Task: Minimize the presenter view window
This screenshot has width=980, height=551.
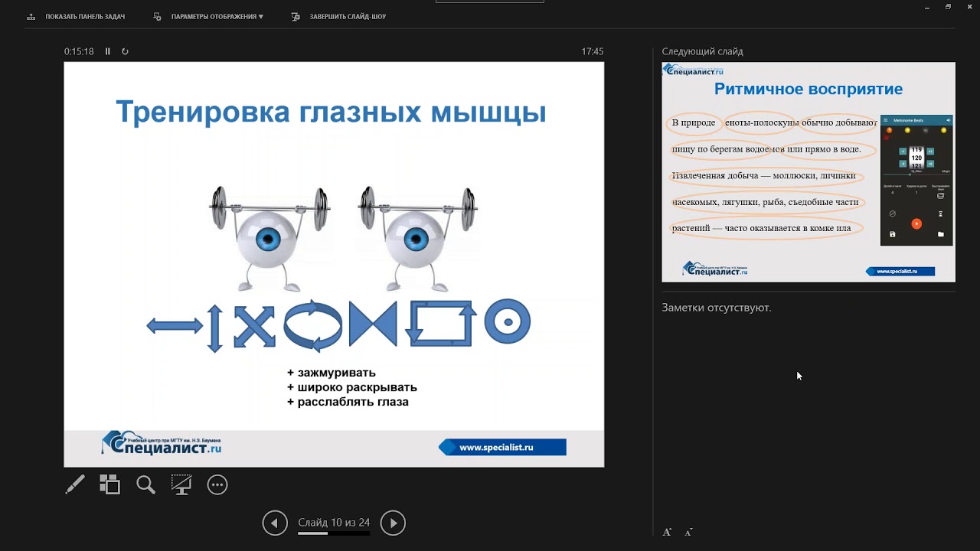Action: pos(929,7)
